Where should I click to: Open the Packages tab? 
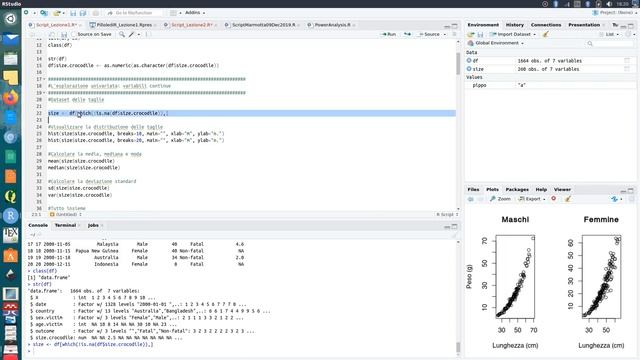517,189
